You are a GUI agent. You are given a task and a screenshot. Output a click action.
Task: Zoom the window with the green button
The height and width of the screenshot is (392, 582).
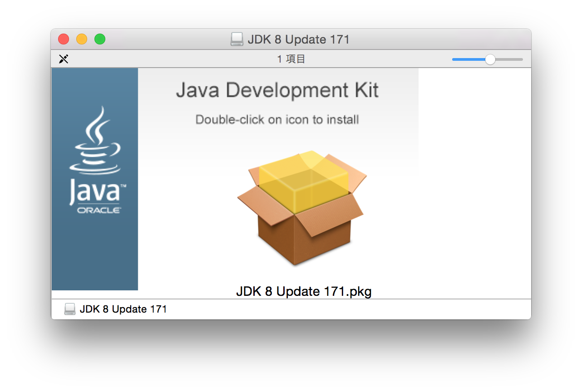[100, 39]
